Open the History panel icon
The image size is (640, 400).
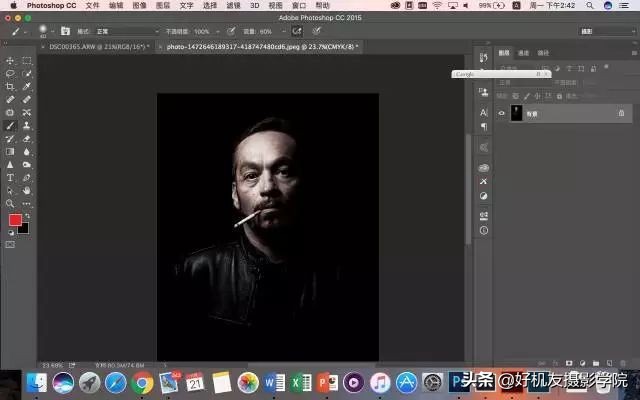pyautogui.click(x=484, y=58)
